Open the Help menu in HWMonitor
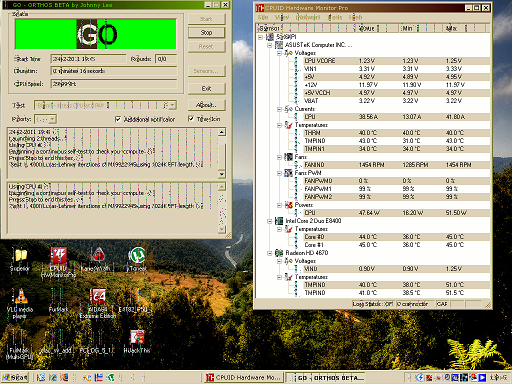 point(355,17)
